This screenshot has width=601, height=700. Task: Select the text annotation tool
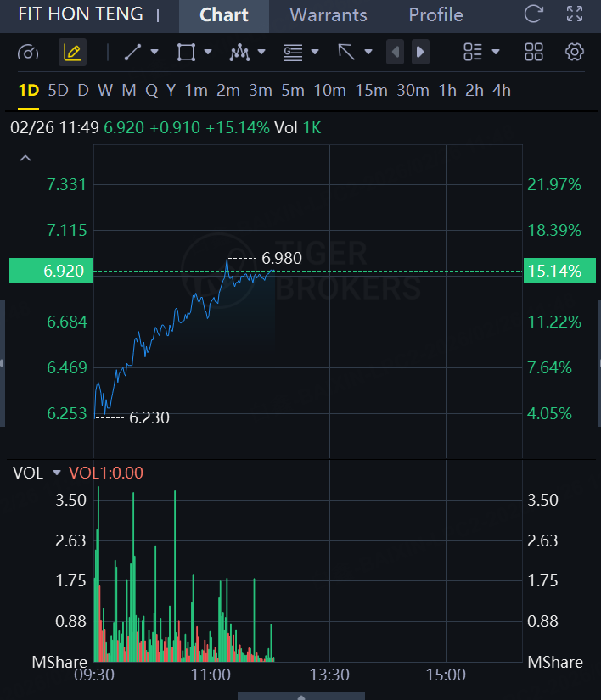point(294,53)
